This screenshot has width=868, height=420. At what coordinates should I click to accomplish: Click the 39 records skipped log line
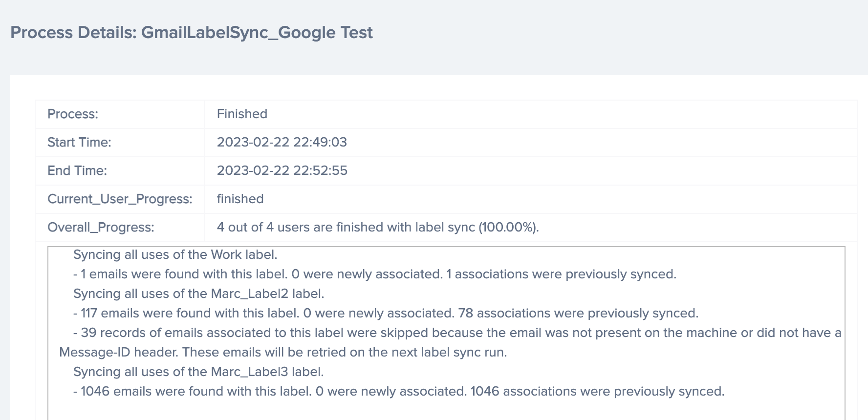coord(457,333)
